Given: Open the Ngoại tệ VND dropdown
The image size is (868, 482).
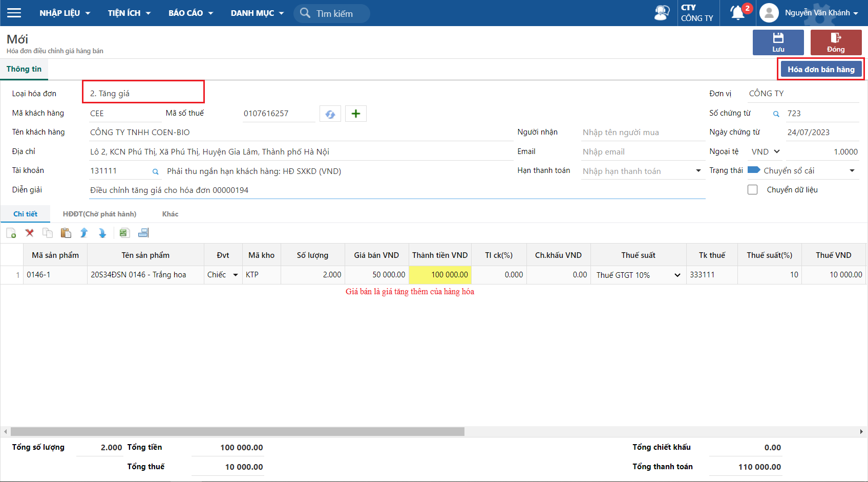Looking at the screenshot, I should (x=766, y=152).
